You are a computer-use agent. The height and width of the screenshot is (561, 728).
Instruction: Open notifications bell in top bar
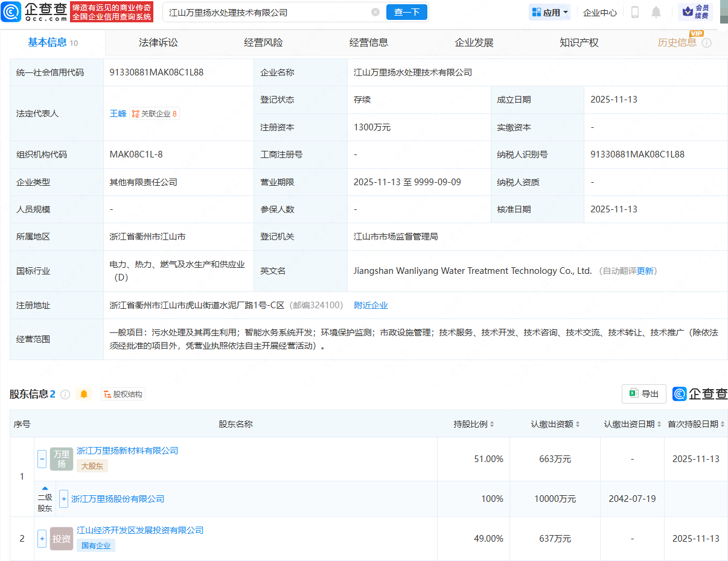coord(656,12)
